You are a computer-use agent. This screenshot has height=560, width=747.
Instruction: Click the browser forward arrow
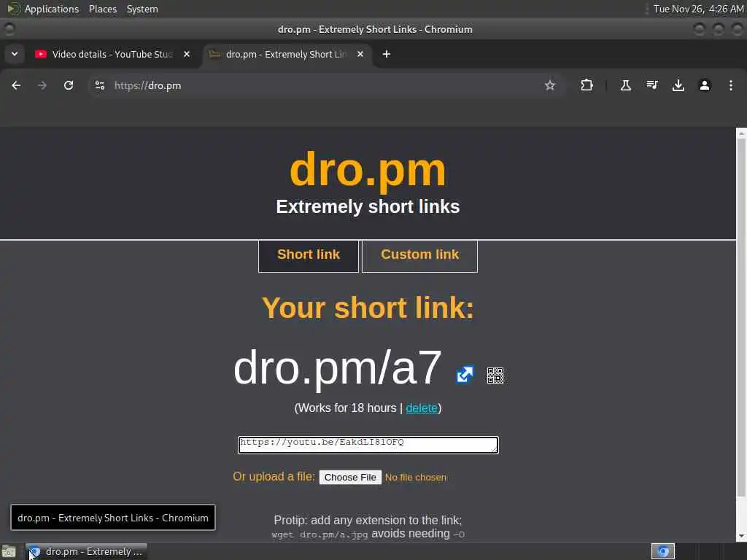(x=42, y=86)
